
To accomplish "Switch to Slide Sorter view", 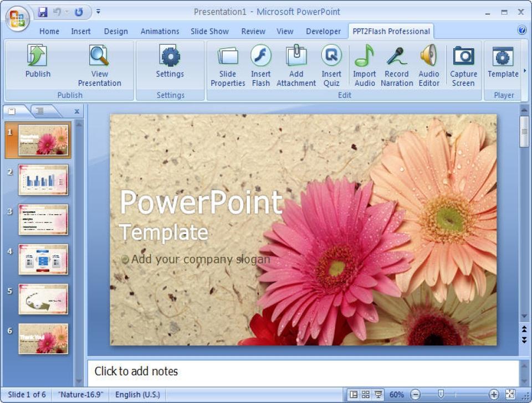I will [x=366, y=395].
